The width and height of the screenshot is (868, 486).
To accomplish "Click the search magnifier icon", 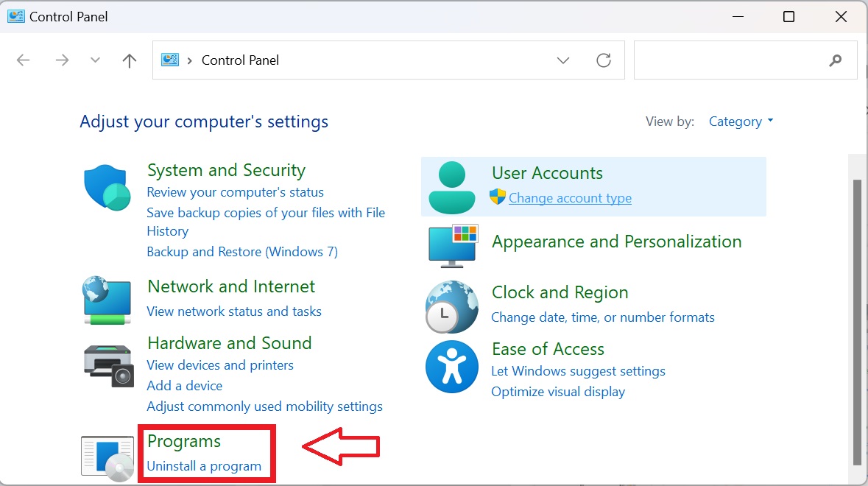I will pos(835,60).
